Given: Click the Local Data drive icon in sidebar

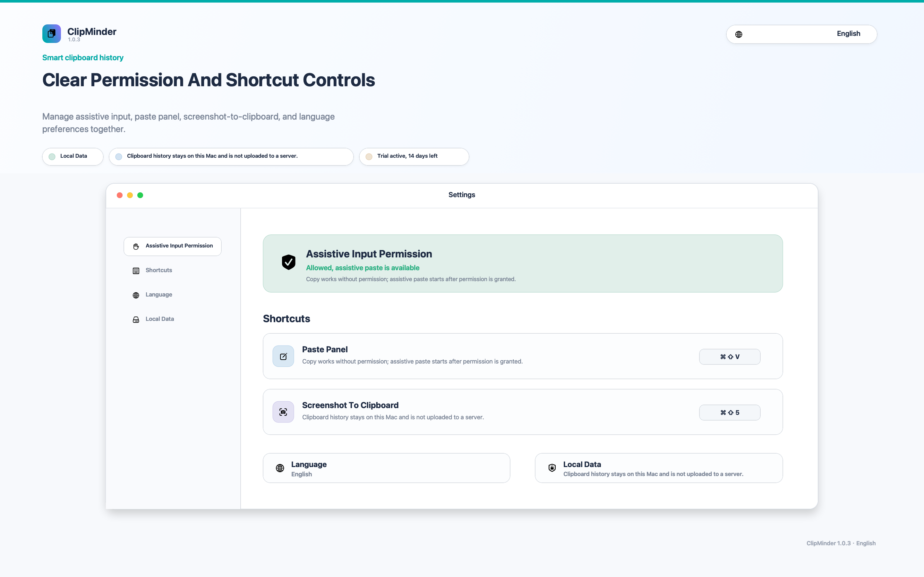Looking at the screenshot, I should (x=136, y=319).
